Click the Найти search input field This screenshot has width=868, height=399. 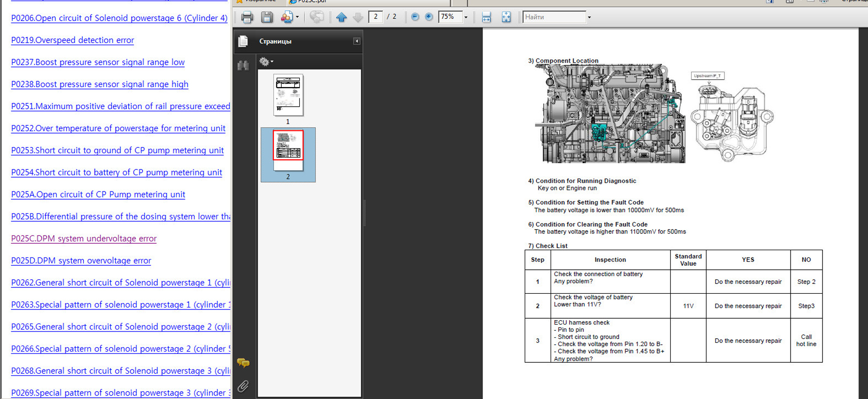(x=554, y=17)
